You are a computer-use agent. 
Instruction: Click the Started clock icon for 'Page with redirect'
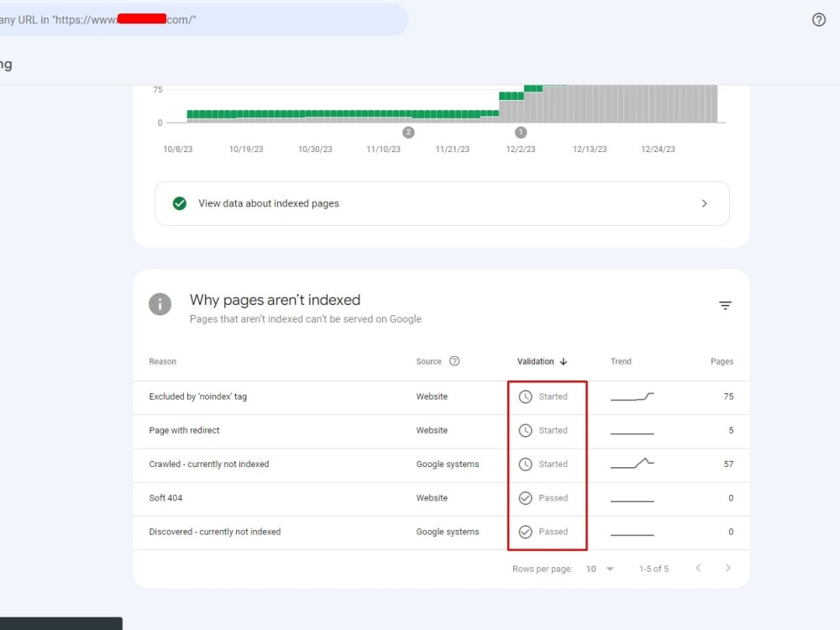pyautogui.click(x=527, y=430)
